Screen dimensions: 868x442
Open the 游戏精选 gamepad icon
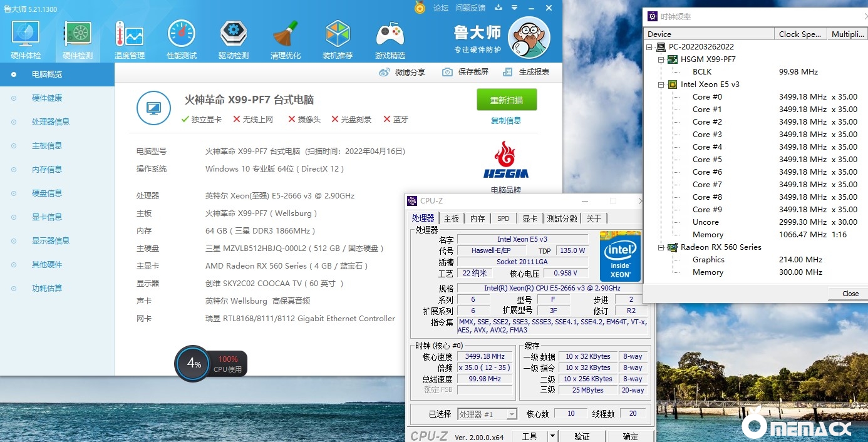pyautogui.click(x=390, y=39)
